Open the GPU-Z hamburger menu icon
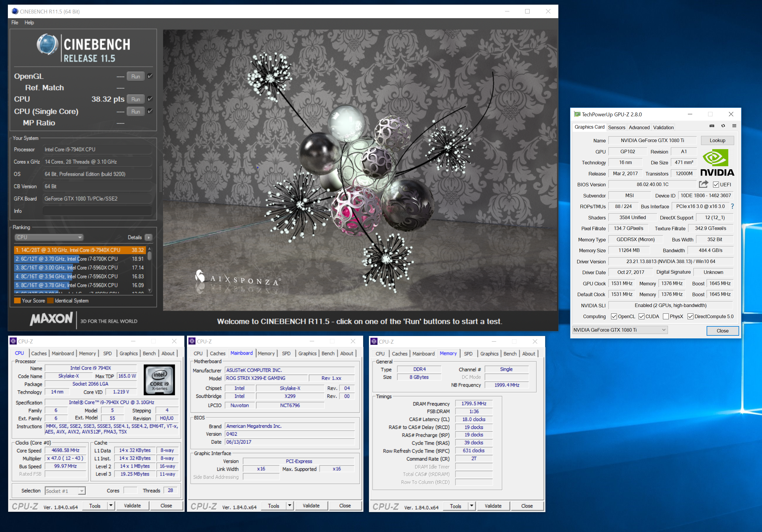The image size is (762, 532). coord(734,126)
